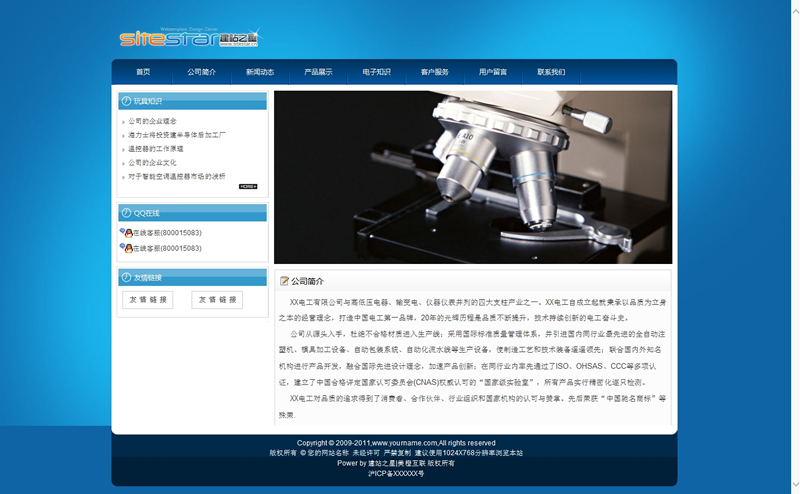Click the first QQ penguin icon
Image resolution: width=800 pixels, height=494 pixels.
click(x=126, y=232)
